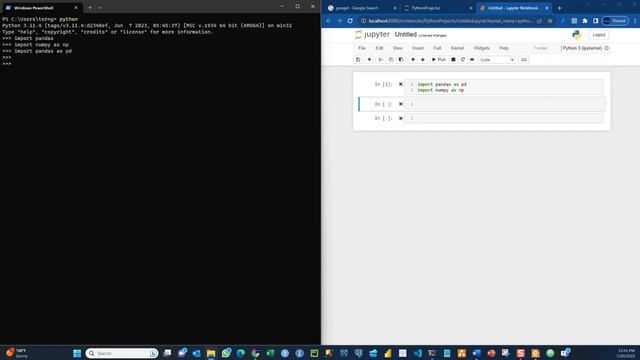The width and height of the screenshot is (640, 360).
Task: Open the browser extensions puzzle icon
Action: (585, 21)
